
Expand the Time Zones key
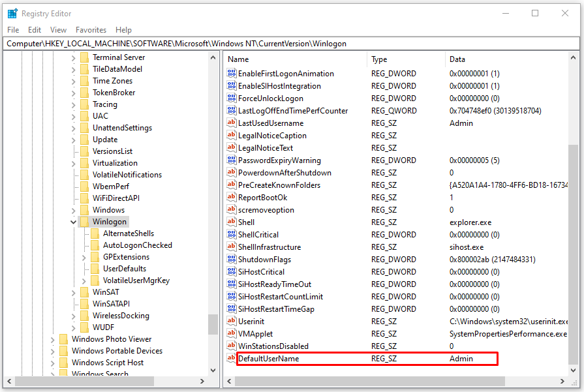pos(73,81)
